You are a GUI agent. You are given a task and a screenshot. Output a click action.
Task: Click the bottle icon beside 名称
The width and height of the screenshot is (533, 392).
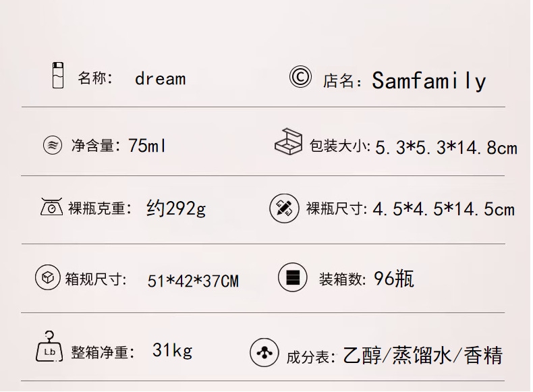pos(58,75)
